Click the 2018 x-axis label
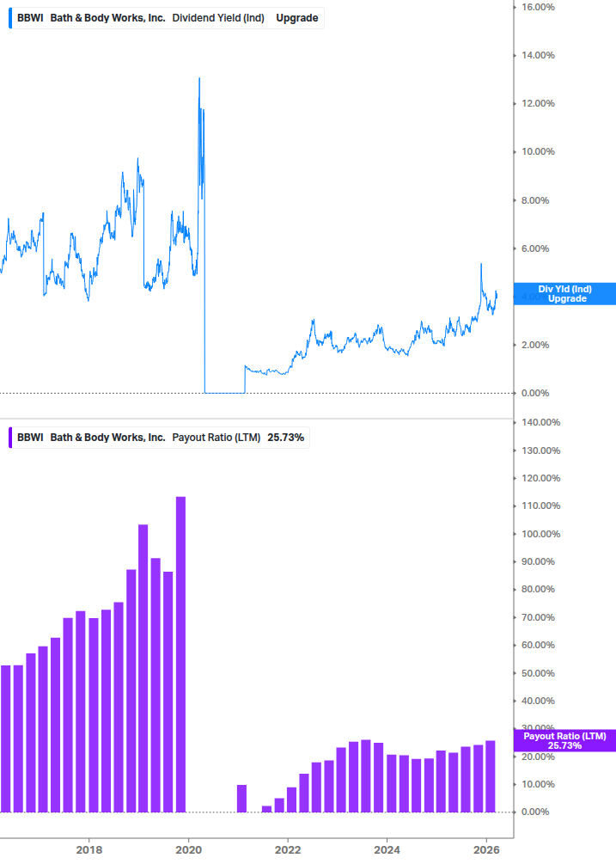616x864 pixels. [x=89, y=849]
